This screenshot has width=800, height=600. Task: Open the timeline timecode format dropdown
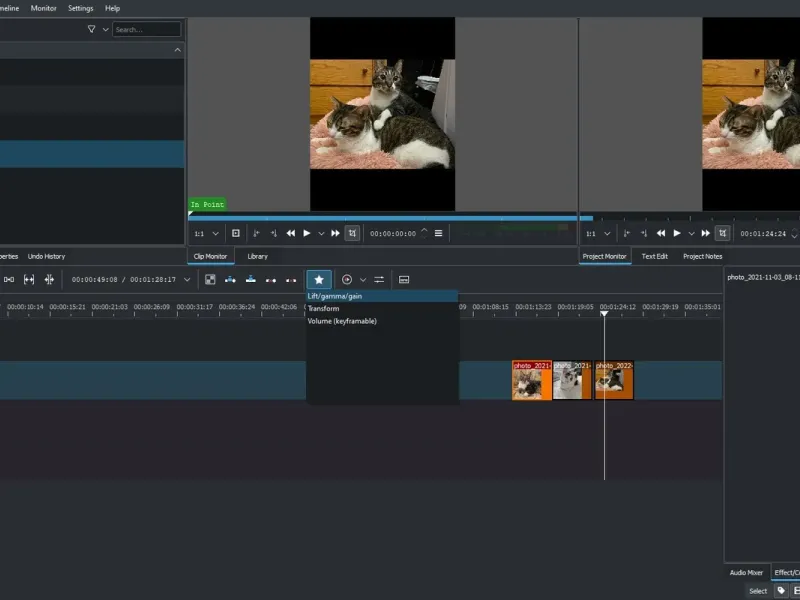[x=187, y=280]
